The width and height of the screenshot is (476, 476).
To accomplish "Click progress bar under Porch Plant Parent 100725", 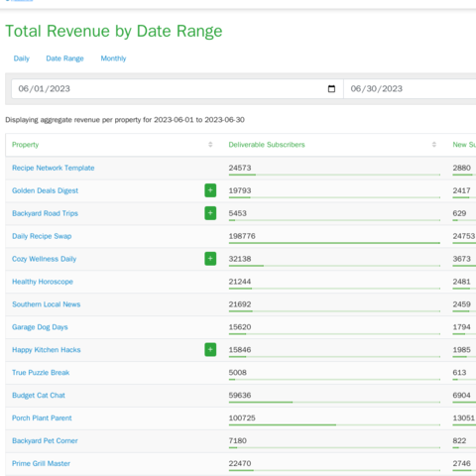I will click(x=334, y=424).
